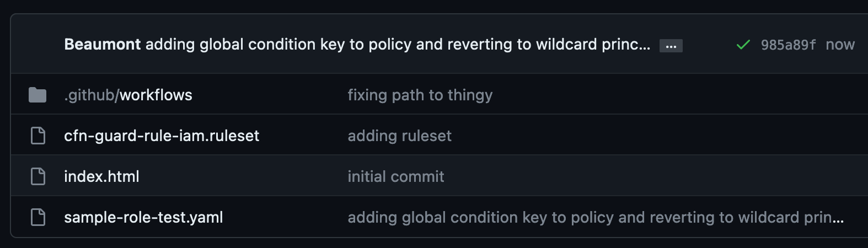Screen dimensions: 868x248
Task: Open the 'fixing path to thingy' commit
Action: (x=420, y=95)
